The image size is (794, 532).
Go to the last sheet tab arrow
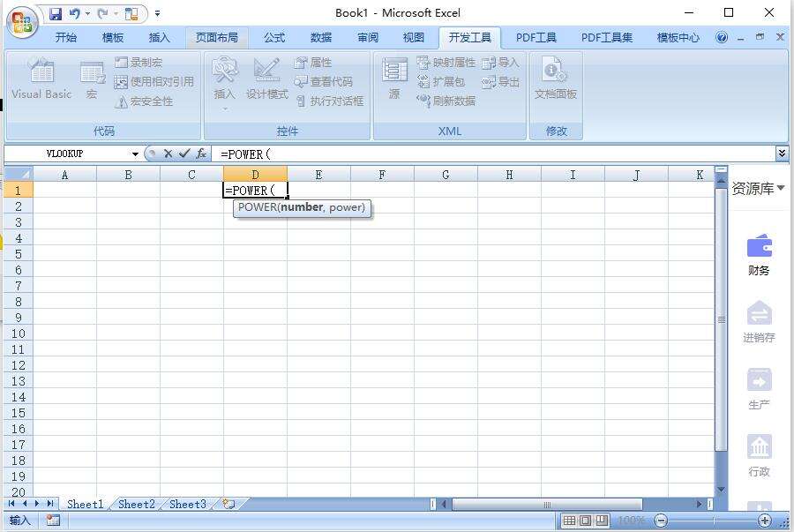[x=50, y=504]
